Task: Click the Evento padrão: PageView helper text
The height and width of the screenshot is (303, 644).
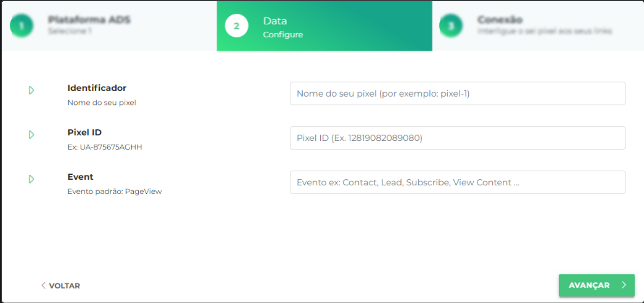Action: pyautogui.click(x=114, y=191)
